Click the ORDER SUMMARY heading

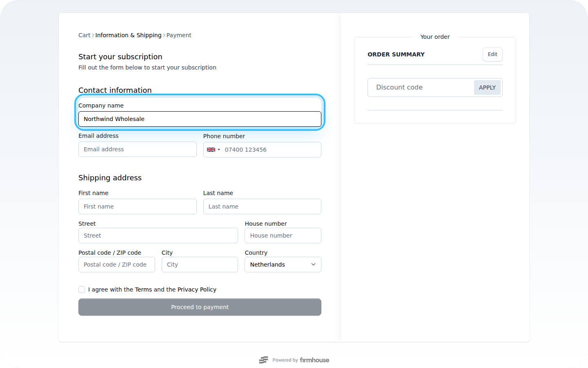point(396,54)
